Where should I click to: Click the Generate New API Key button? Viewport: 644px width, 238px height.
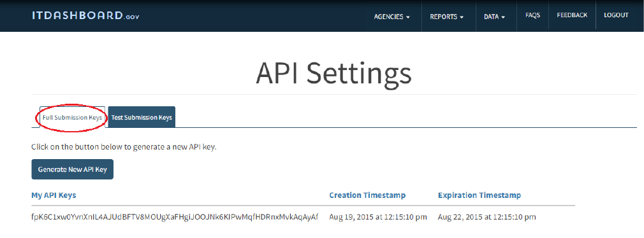tap(72, 169)
